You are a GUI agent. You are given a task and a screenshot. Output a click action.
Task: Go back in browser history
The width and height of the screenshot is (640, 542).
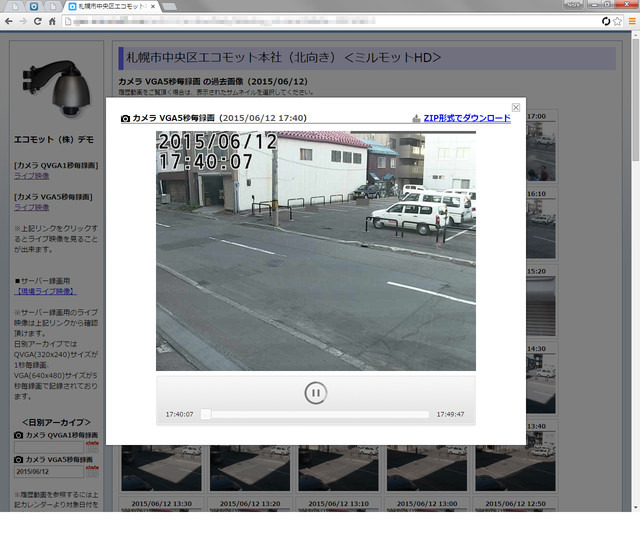[9, 21]
